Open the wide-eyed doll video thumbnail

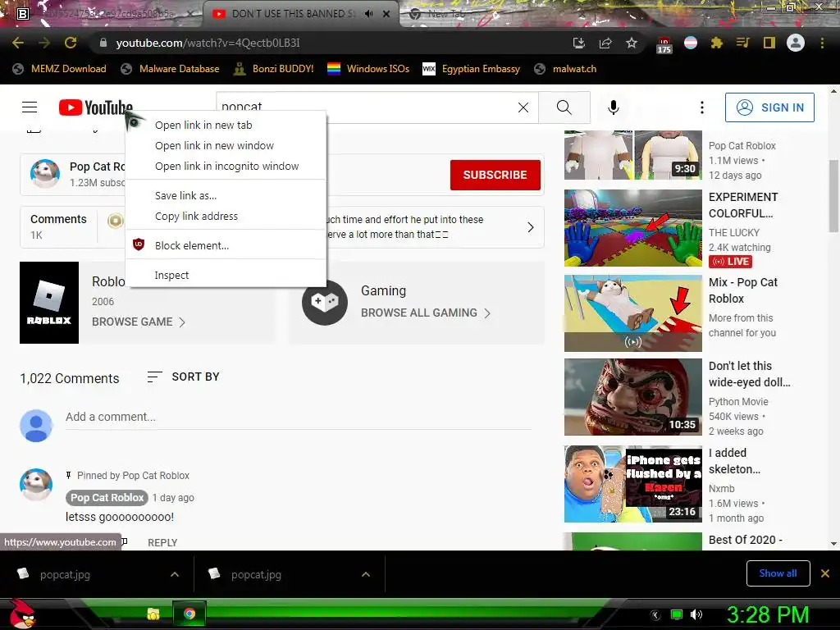[632, 397]
